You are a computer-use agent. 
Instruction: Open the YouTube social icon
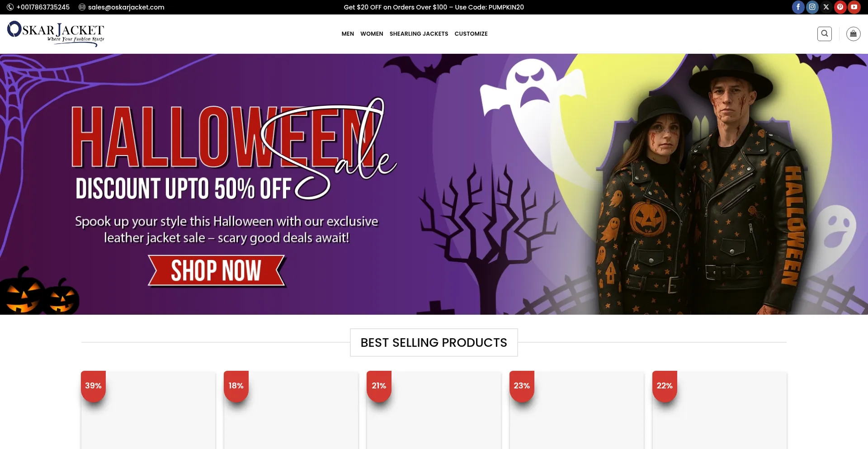pos(854,7)
